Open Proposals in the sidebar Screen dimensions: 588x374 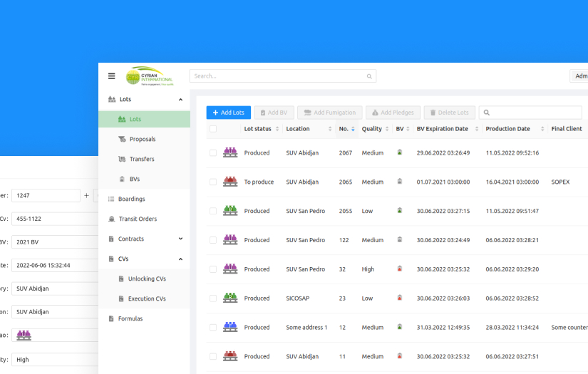tap(143, 139)
